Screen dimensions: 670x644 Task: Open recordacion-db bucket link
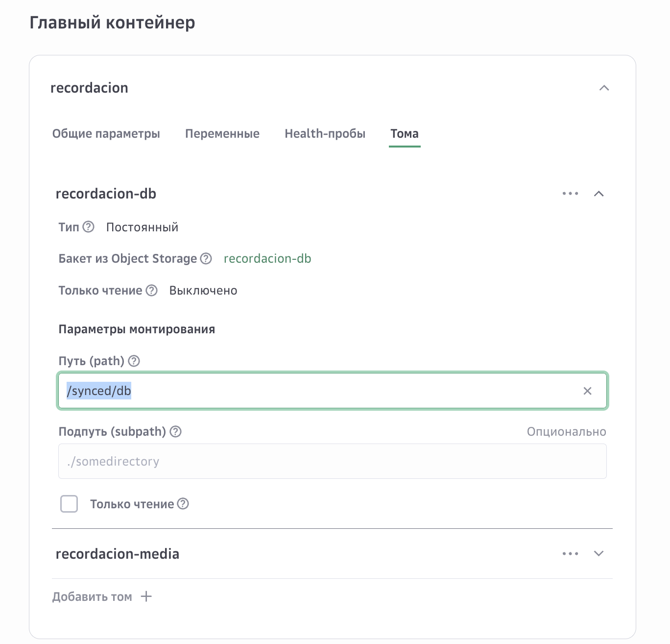[267, 259]
